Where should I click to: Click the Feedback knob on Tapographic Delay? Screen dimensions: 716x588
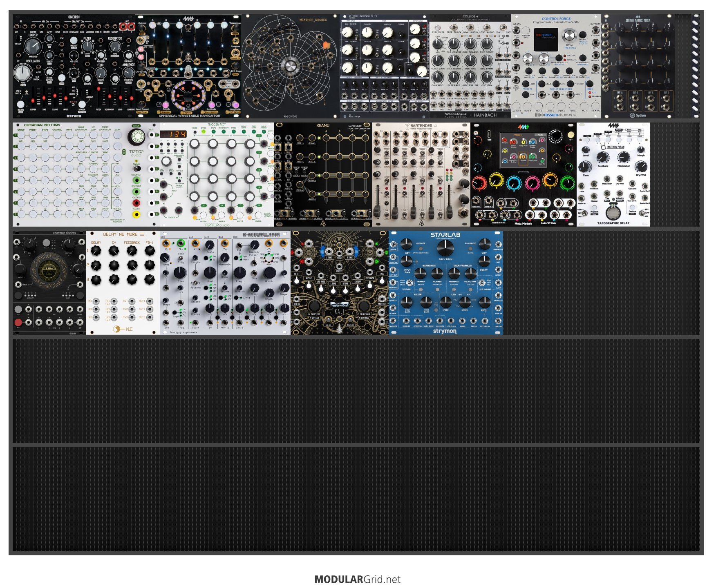[603, 157]
